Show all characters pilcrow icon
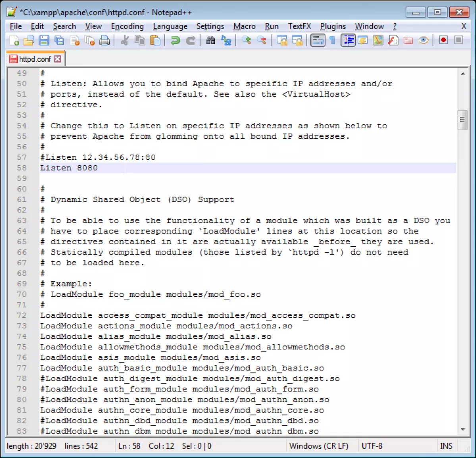This screenshot has height=458, width=476. pos(332,41)
